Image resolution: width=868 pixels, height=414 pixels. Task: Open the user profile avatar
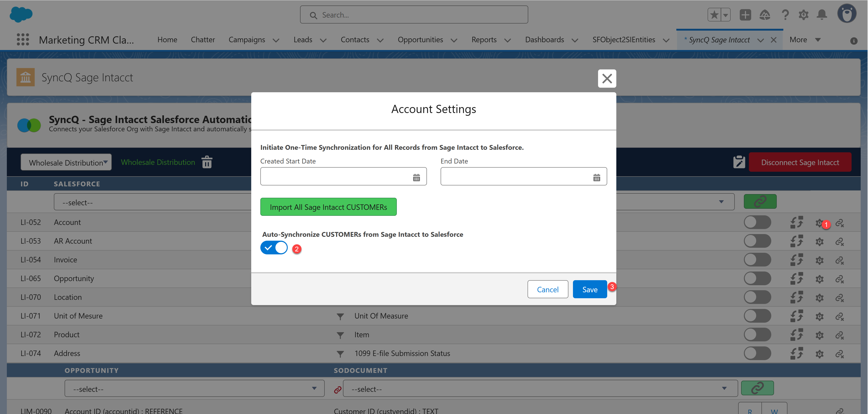coord(847,13)
